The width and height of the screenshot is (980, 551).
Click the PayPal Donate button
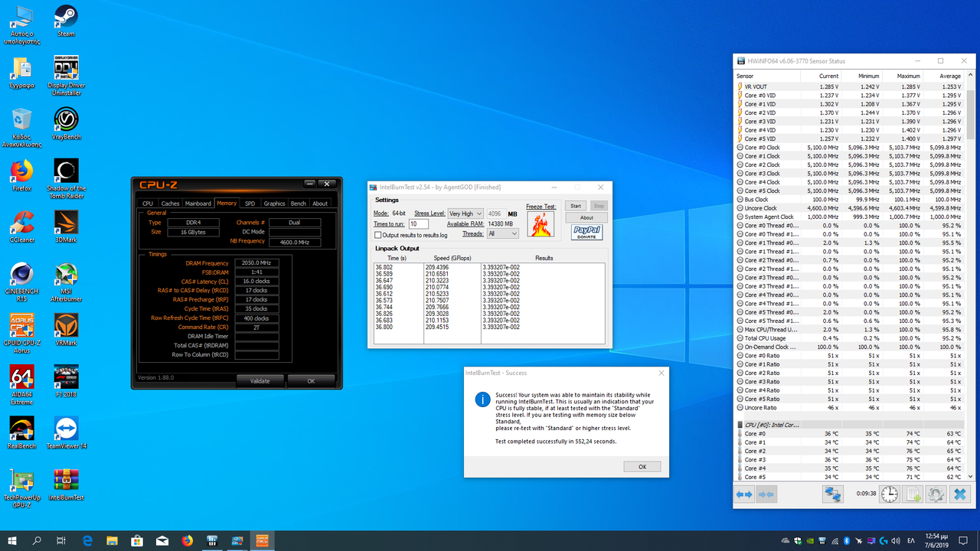(x=586, y=233)
